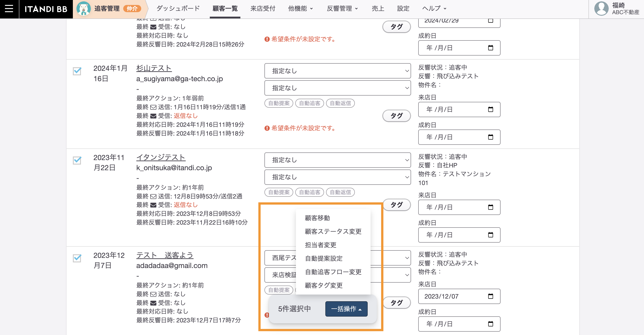Expand the 他機能 menu
This screenshot has height=335, width=644.
300,9
